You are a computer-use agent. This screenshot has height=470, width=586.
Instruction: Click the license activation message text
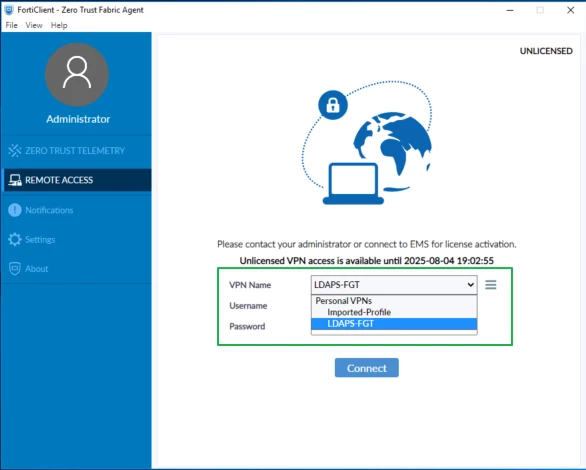(367, 244)
